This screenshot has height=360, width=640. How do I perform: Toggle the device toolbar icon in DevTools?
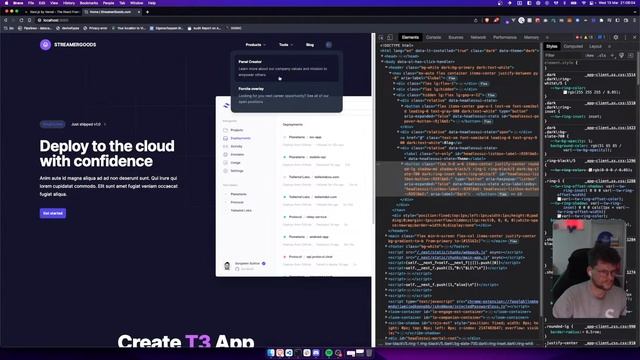(390, 38)
